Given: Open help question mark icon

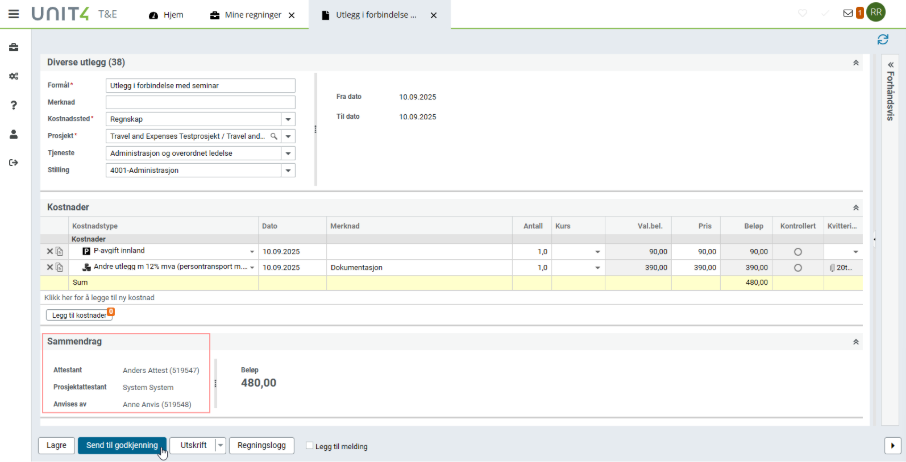Looking at the screenshot, I should click(x=14, y=105).
